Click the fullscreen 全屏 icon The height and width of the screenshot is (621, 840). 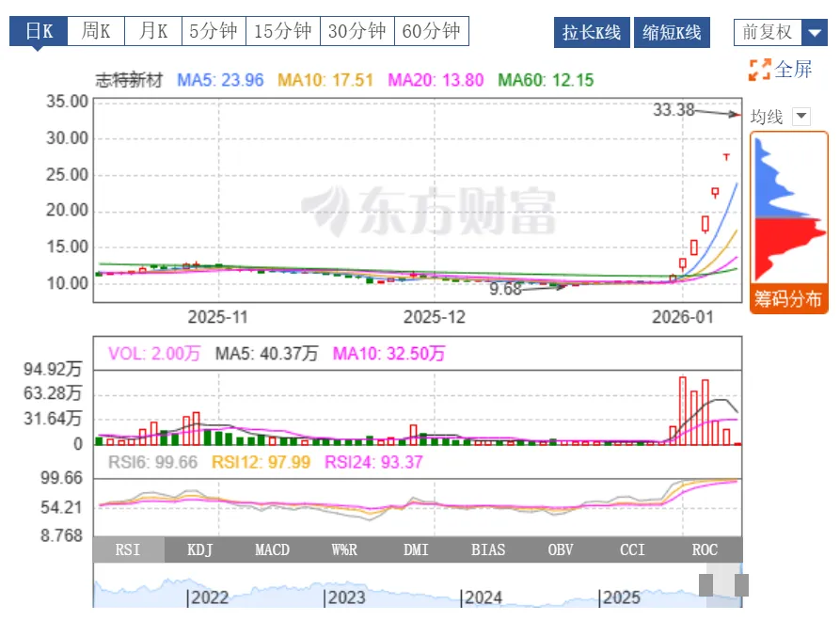tap(760, 70)
